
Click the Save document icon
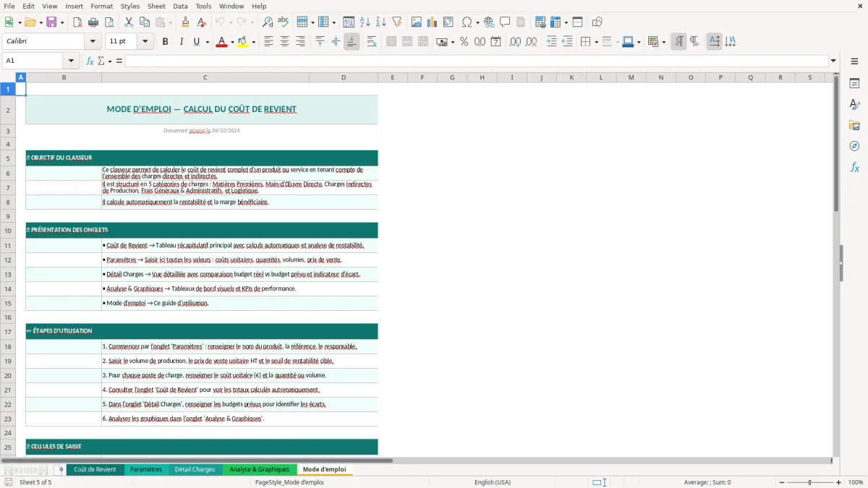[x=51, y=22]
